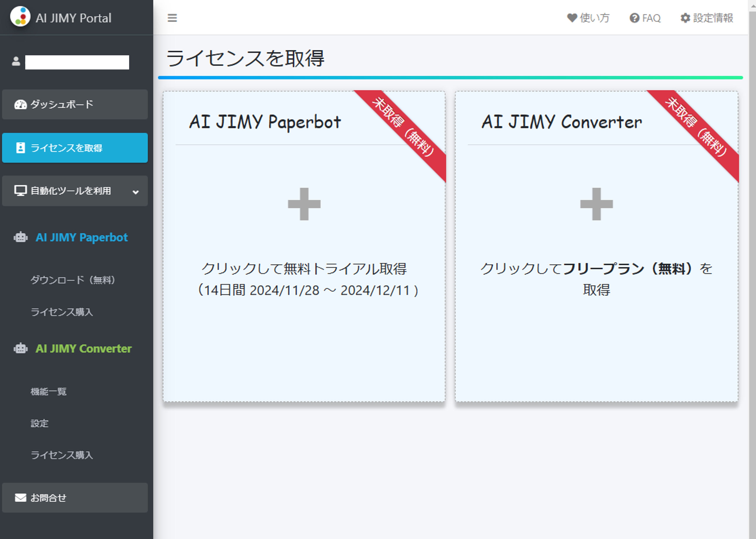Click the user profile icon in sidebar
This screenshot has height=539, width=756.
click(16, 61)
